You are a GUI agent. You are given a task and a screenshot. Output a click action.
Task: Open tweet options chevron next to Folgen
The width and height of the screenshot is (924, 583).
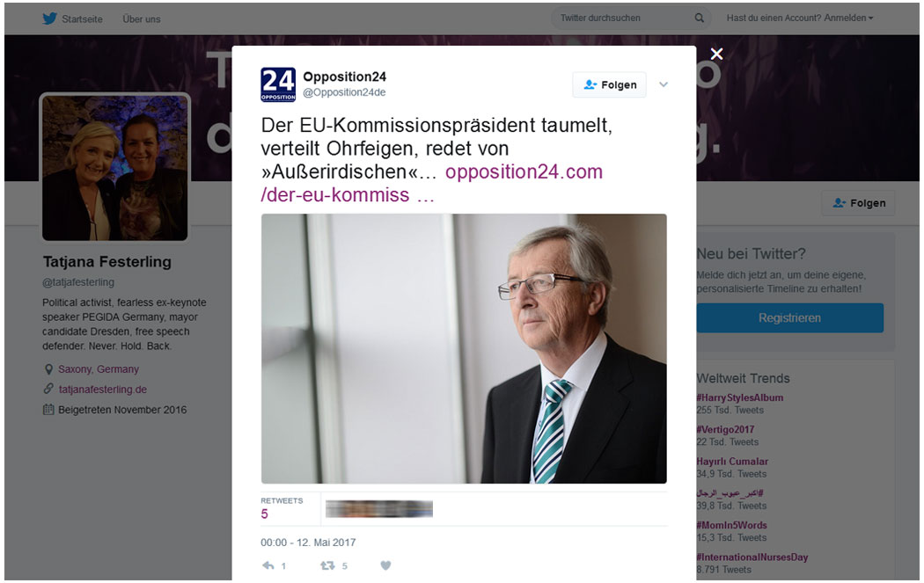pyautogui.click(x=664, y=84)
